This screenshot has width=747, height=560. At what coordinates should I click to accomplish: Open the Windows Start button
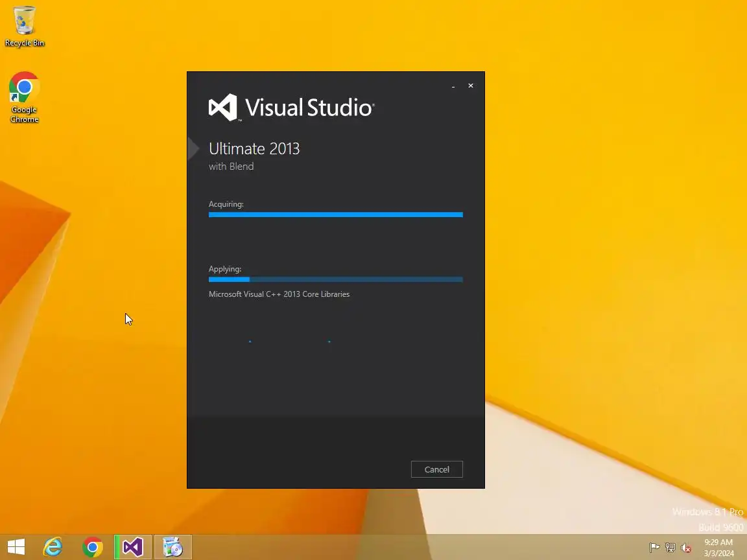coord(16,547)
